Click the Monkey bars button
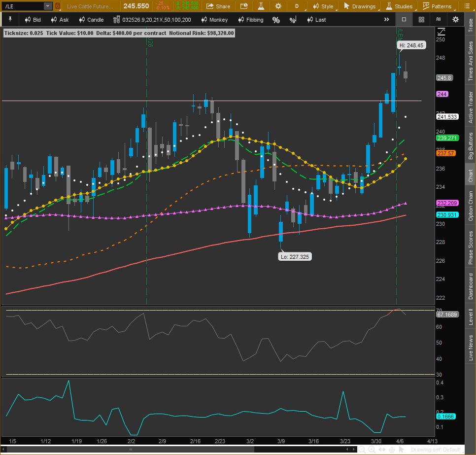The image size is (476, 455). (214, 20)
